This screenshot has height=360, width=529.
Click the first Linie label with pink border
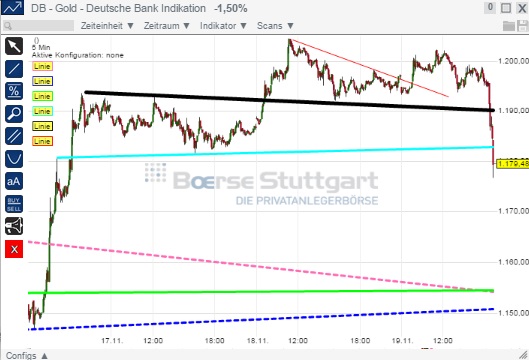coord(43,66)
